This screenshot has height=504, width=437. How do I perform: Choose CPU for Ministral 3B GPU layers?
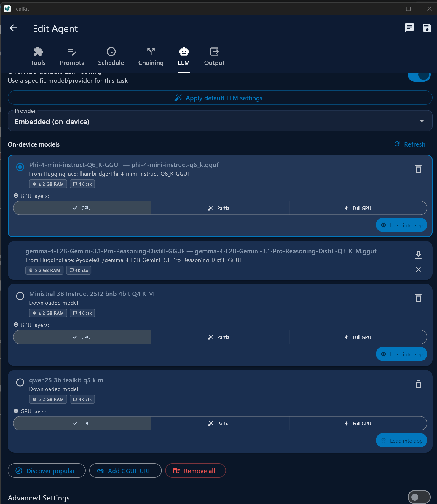[x=82, y=337]
